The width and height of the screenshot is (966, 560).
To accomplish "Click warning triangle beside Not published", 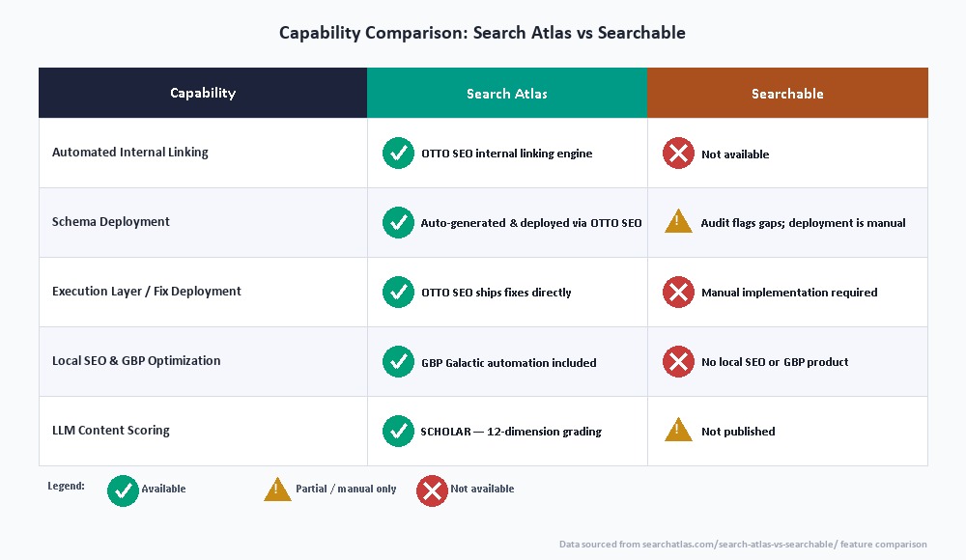I will coord(678,430).
